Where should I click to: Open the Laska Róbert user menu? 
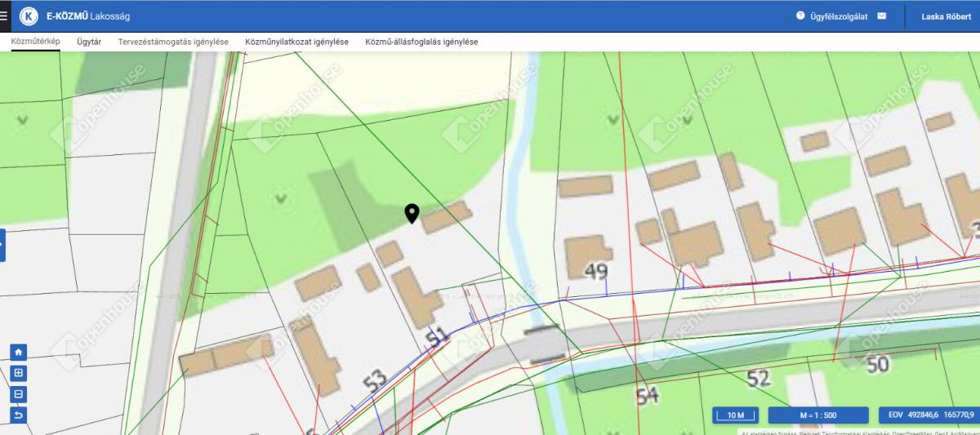click(946, 16)
